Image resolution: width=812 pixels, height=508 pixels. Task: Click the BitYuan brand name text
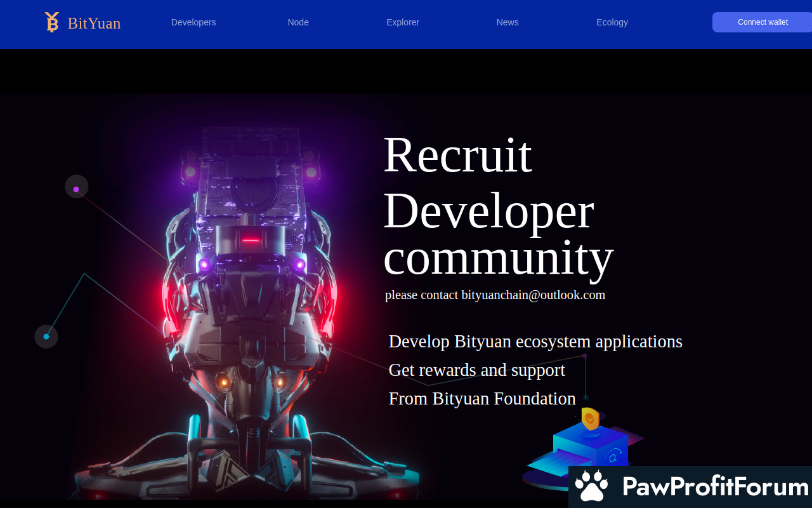94,23
